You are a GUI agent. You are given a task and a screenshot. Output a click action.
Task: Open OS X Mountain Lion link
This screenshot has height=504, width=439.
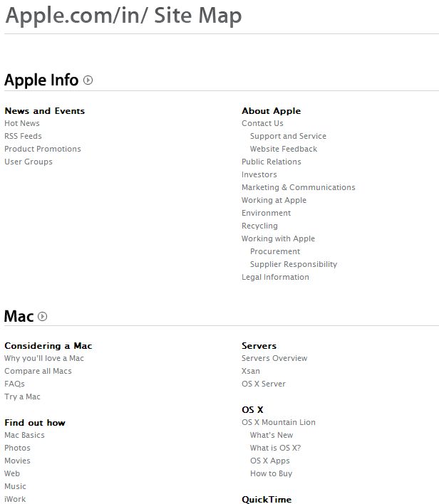[279, 422]
